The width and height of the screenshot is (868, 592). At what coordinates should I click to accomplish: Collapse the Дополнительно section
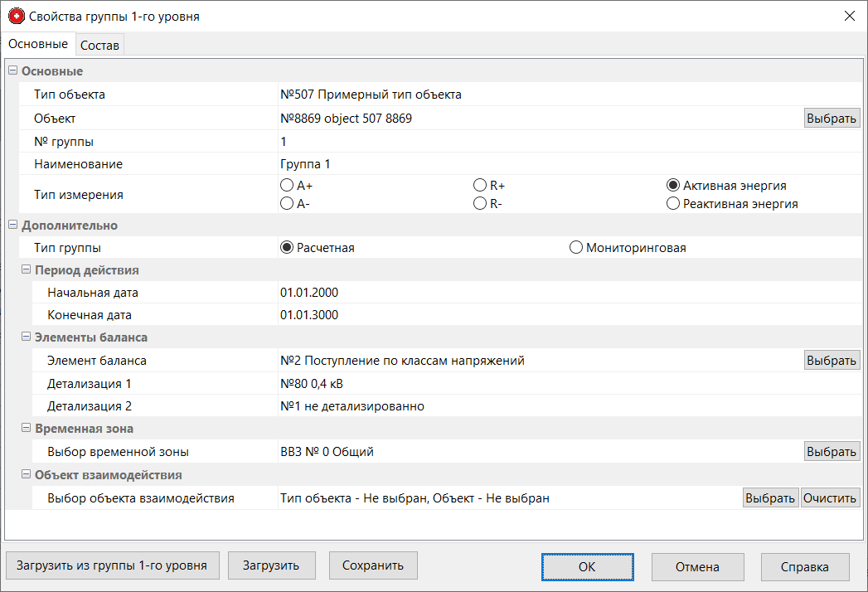point(12,226)
